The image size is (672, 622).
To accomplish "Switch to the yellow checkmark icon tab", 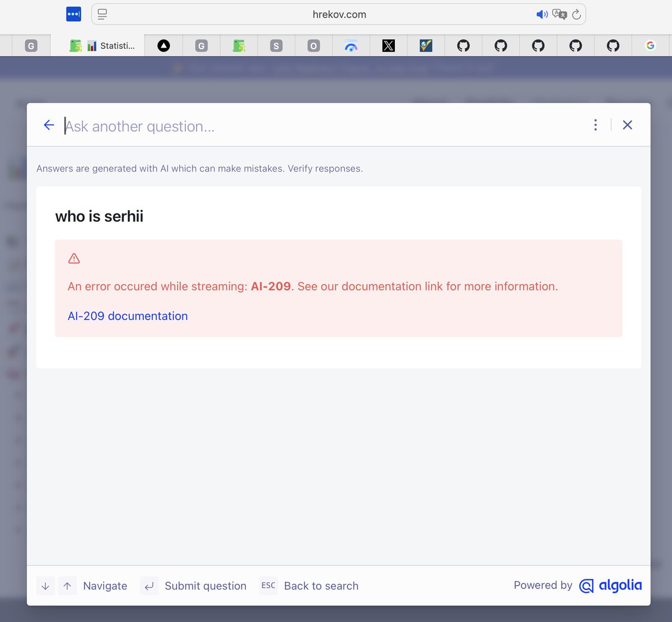I will 426,46.
